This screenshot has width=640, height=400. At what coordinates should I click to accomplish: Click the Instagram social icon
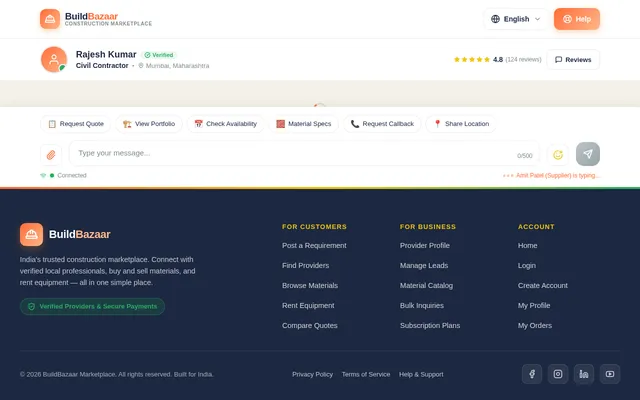(558, 374)
